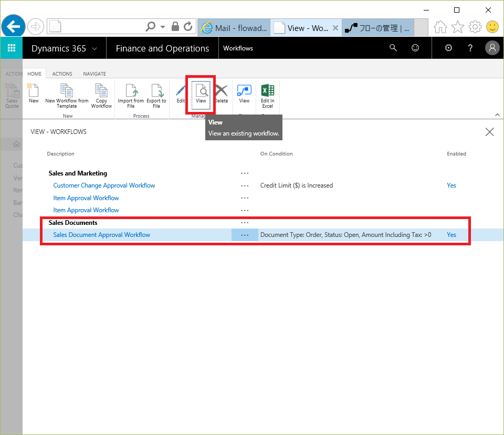Close the View - Wo... browser tab

(335, 28)
